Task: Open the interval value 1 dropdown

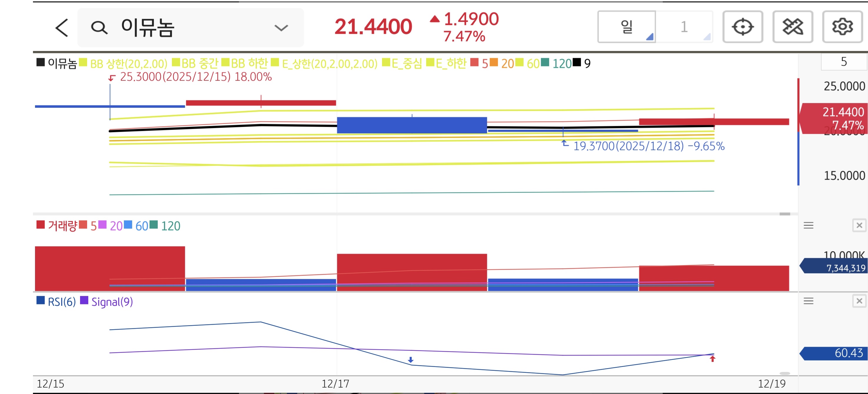Action: [684, 26]
